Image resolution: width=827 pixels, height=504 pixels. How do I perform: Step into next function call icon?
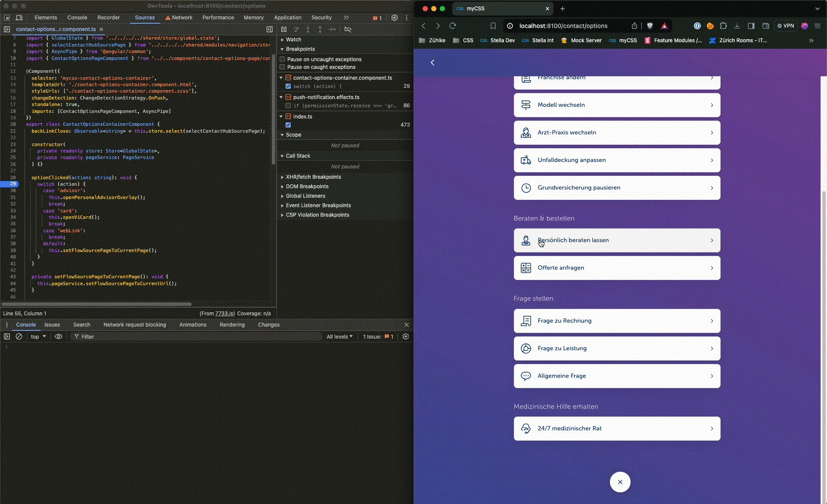click(308, 29)
